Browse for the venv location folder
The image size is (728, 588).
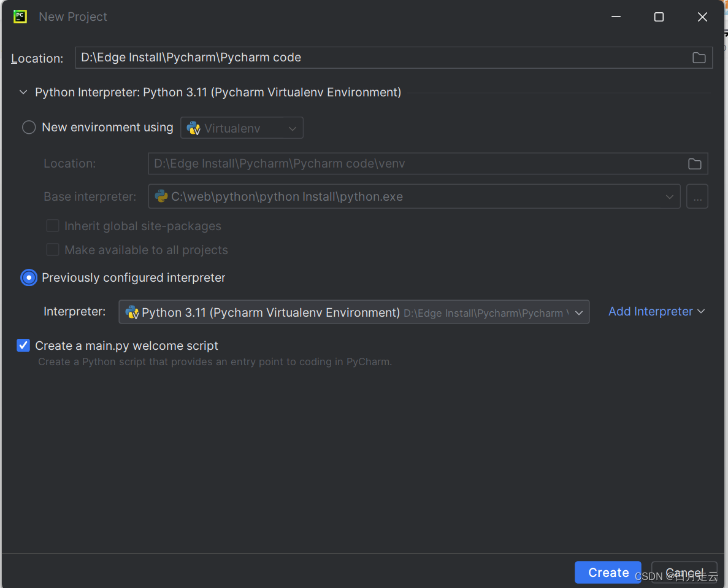[694, 164]
